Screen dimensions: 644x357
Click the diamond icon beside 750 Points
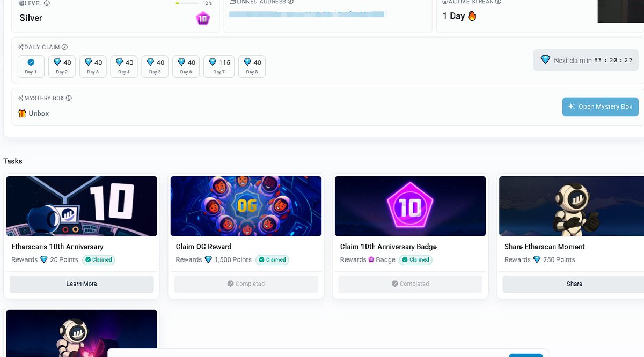pyautogui.click(x=537, y=259)
